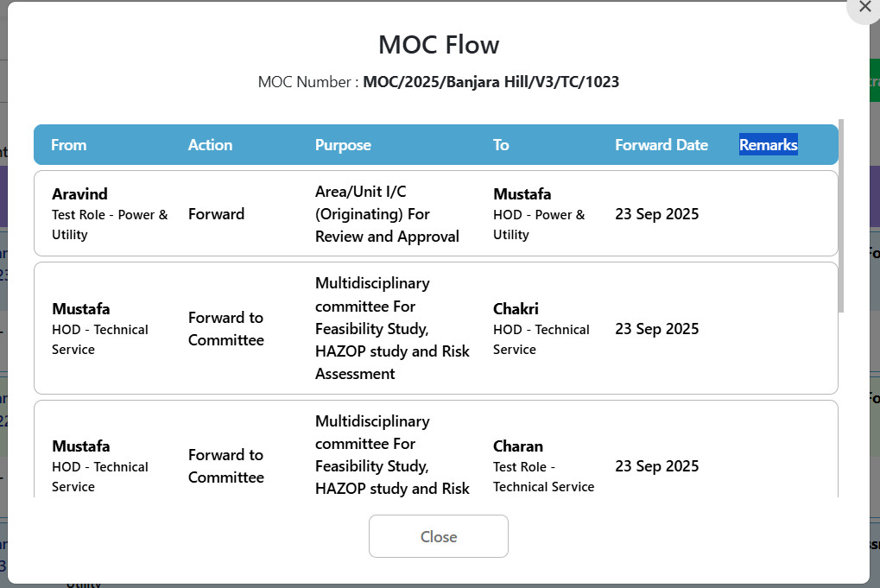Click the MOC Flow title
The width and height of the screenshot is (880, 588).
[439, 44]
